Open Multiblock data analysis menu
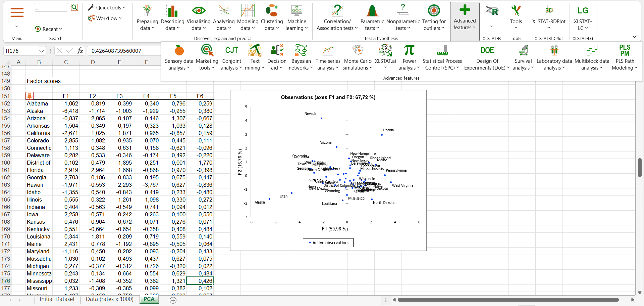The width and height of the screenshot is (644, 306). 592,57
